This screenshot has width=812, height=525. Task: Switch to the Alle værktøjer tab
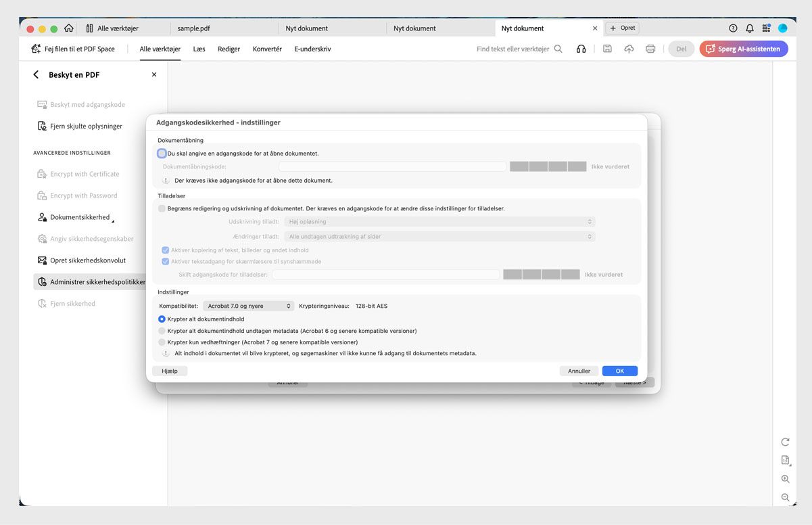point(118,28)
